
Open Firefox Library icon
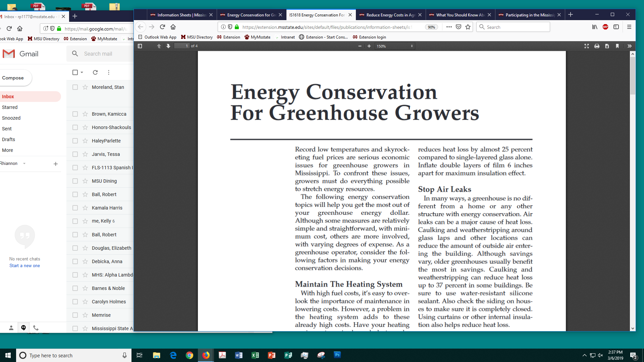coord(595,27)
